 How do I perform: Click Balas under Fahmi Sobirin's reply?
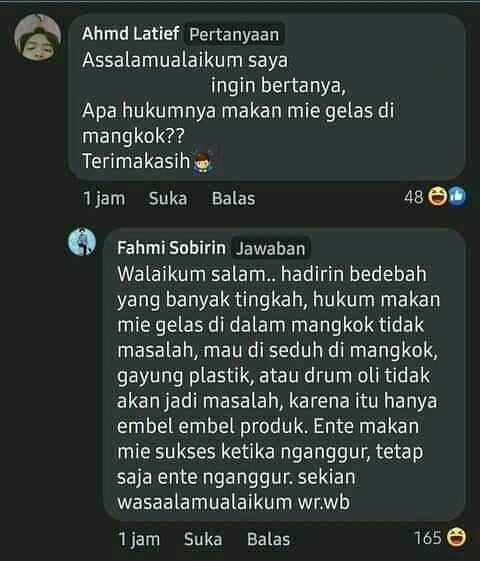click(268, 539)
